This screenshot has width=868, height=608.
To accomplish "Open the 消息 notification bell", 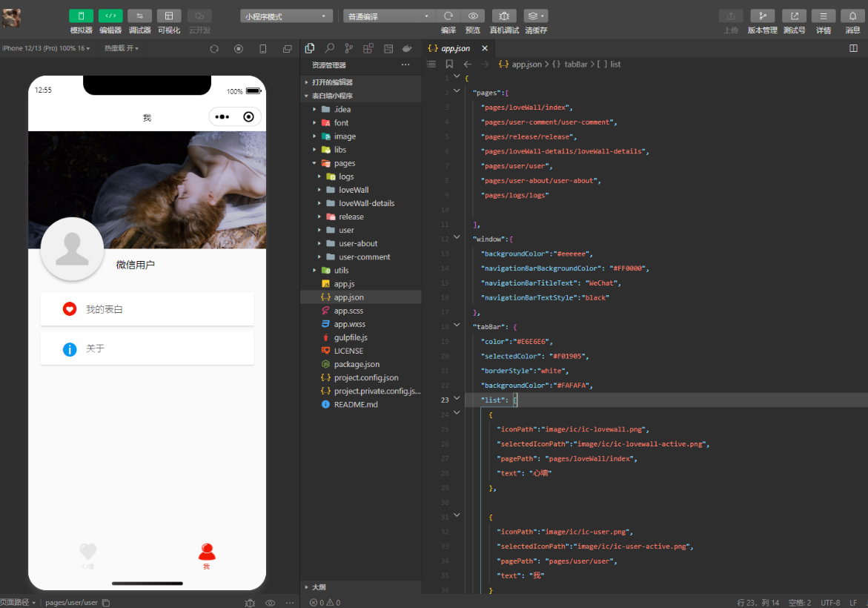I will point(853,16).
